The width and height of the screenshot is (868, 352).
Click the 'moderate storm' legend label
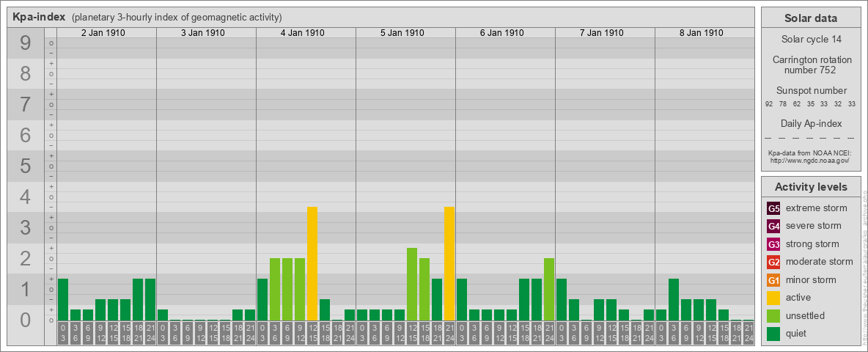(820, 261)
